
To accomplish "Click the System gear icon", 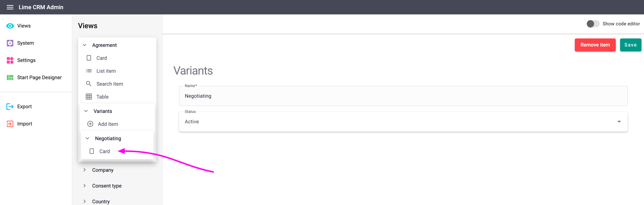I will tap(10, 43).
